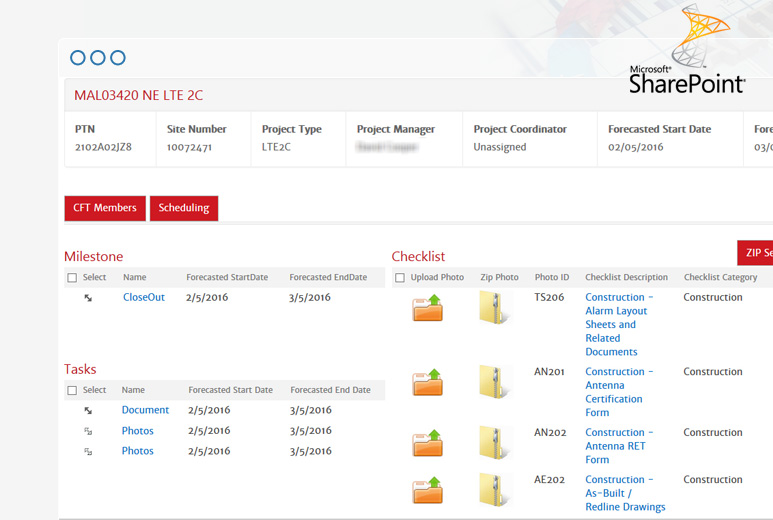Click the Photo ID column header
The image size is (773, 520).
(552, 277)
